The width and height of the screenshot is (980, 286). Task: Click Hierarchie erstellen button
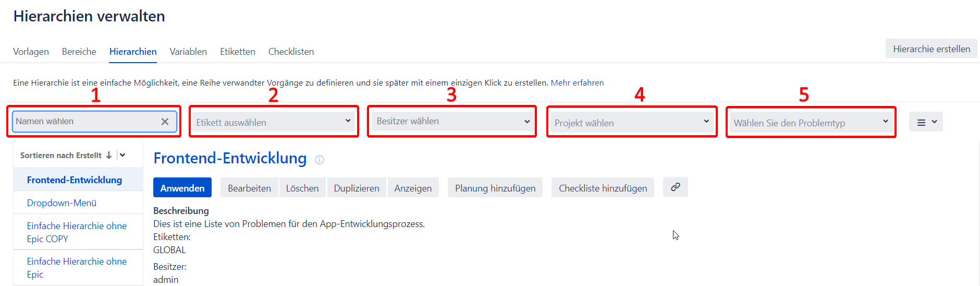tap(932, 49)
